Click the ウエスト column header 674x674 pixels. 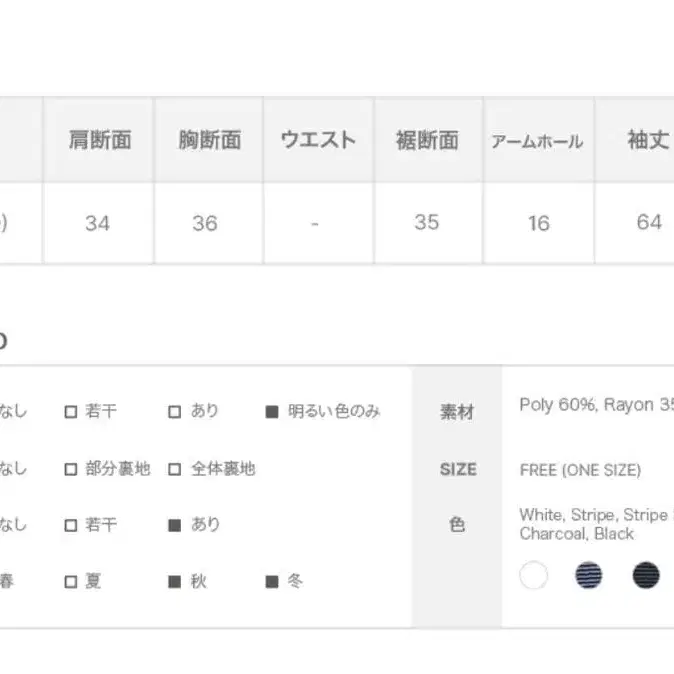[x=319, y=140]
